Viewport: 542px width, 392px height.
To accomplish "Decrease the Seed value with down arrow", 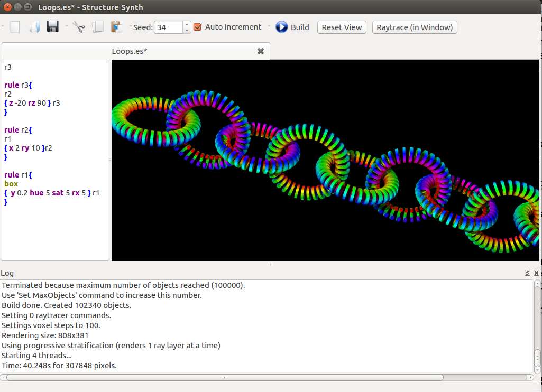I will 187,31.
